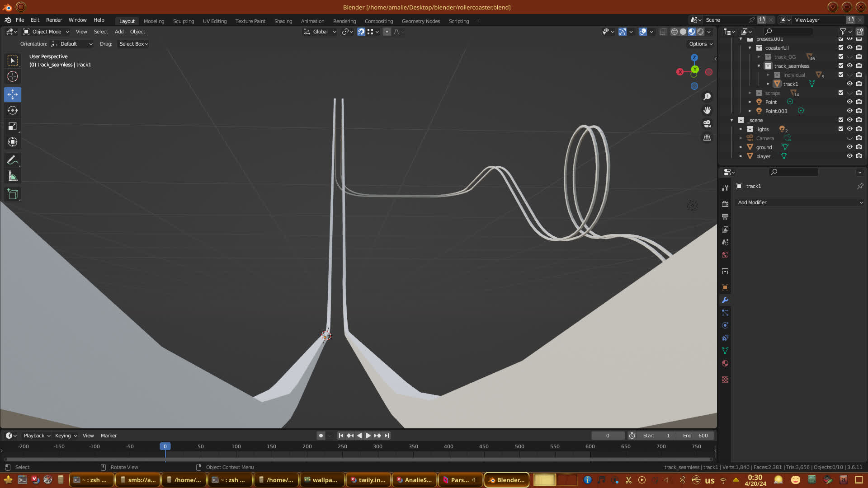Image resolution: width=868 pixels, height=488 pixels.
Task: Choose the Add Cube tool
Action: [13, 194]
